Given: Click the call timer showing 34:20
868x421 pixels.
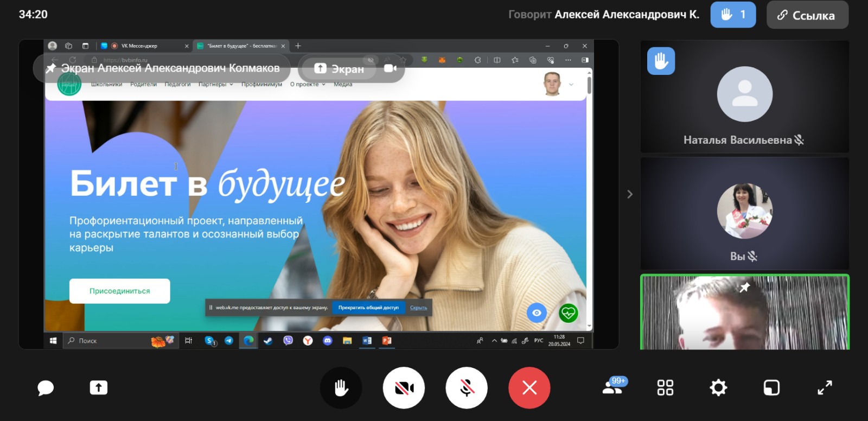Looking at the screenshot, I should [x=33, y=15].
